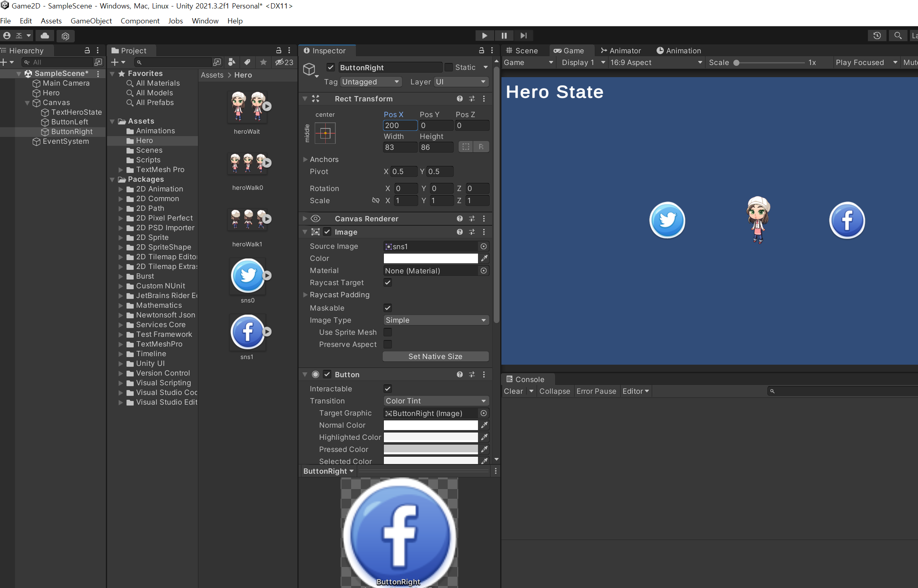Viewport: 918px width, 588px height.
Task: Enable Use Sprite Mesh
Action: pyautogui.click(x=387, y=332)
